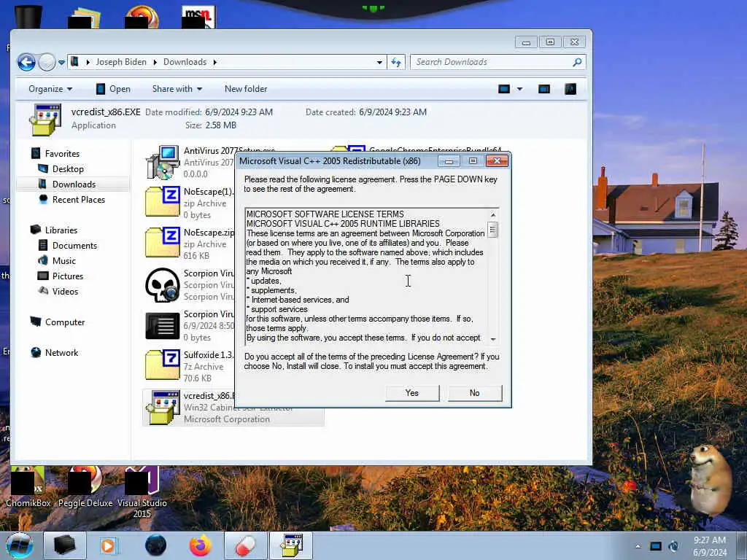Click the Search Downloads field
This screenshot has width=747, height=560.
point(498,62)
